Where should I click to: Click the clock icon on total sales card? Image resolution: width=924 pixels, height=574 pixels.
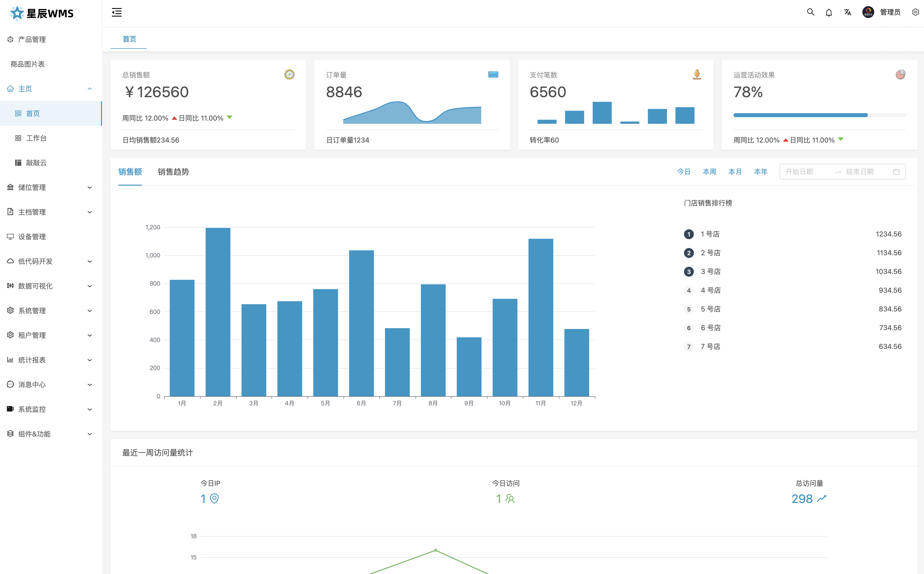290,74
